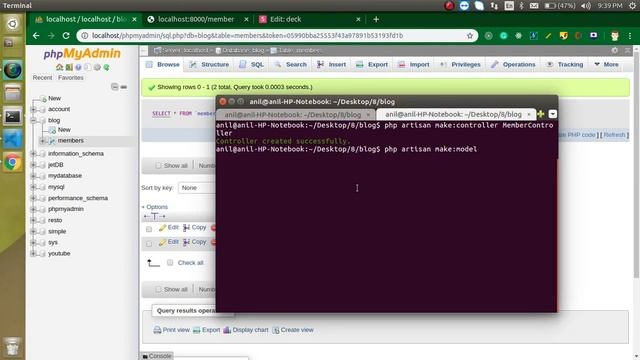Click the Create view link
The width and height of the screenshot is (640, 360).
[x=293, y=330]
